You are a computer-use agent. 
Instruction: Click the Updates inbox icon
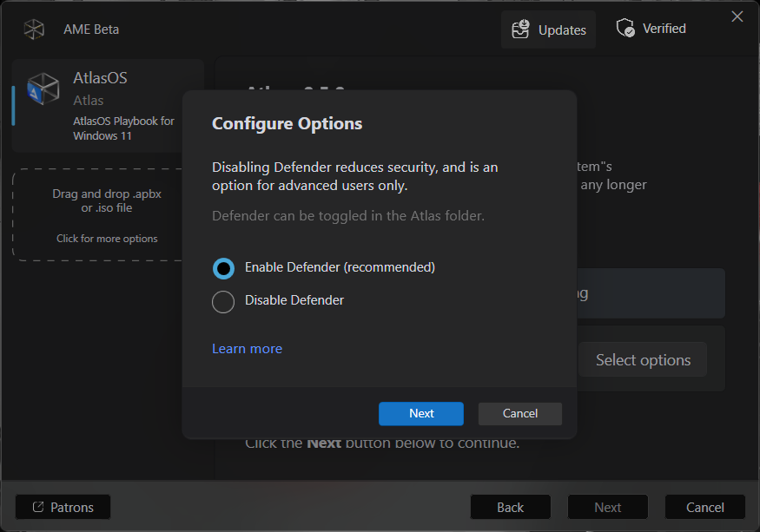pos(520,29)
